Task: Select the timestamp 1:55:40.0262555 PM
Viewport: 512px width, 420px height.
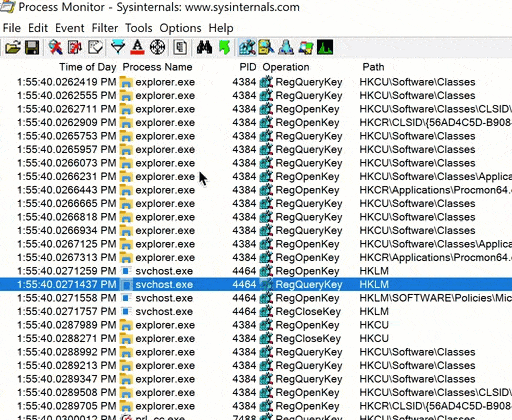Action: click(67, 96)
